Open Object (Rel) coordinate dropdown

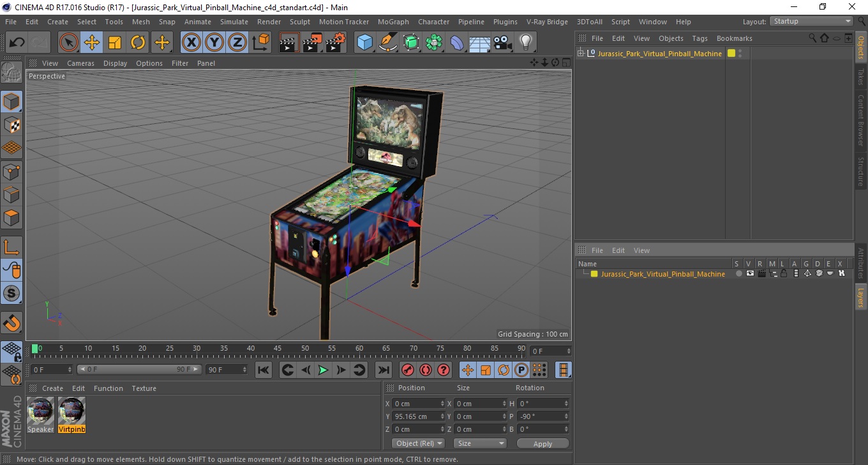tap(418, 443)
